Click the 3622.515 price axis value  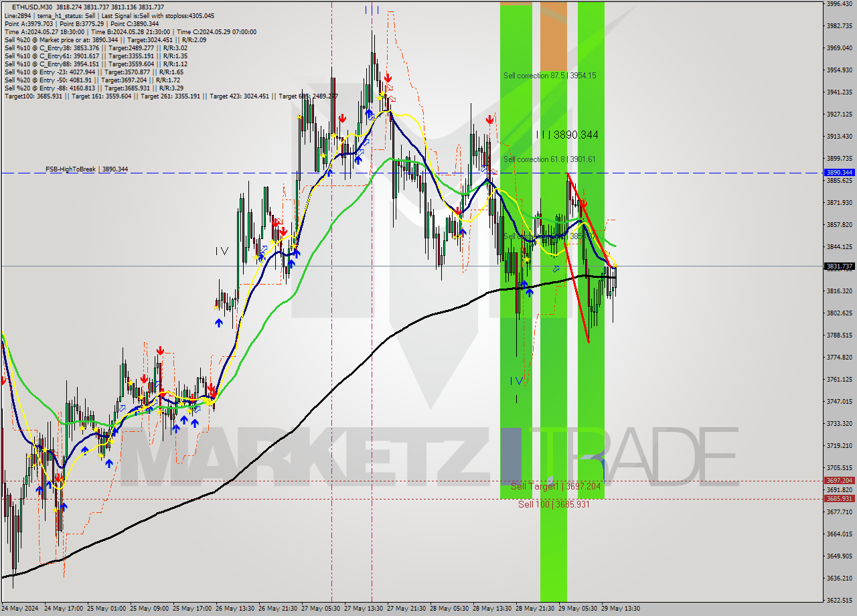840,601
